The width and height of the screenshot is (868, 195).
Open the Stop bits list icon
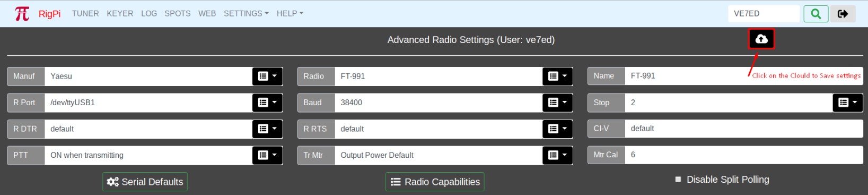[848, 103]
